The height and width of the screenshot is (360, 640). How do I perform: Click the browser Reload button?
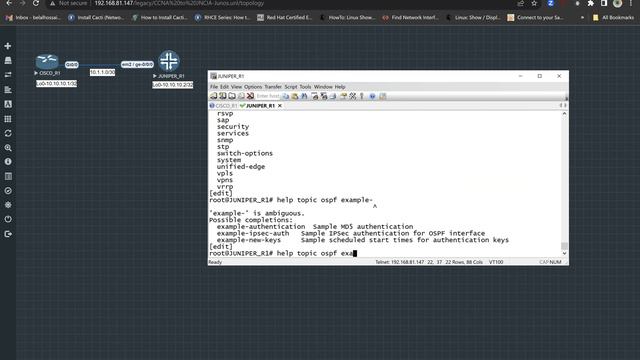click(x=36, y=3)
